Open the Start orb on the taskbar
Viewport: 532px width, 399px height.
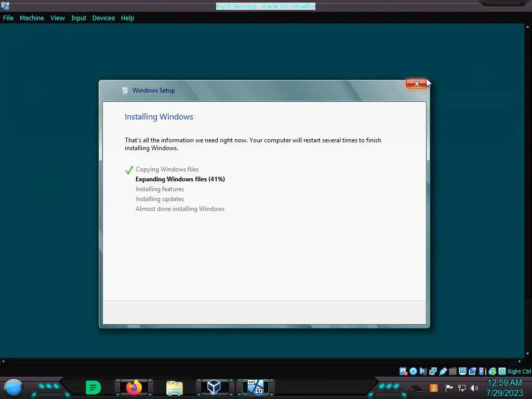pyautogui.click(x=13, y=388)
